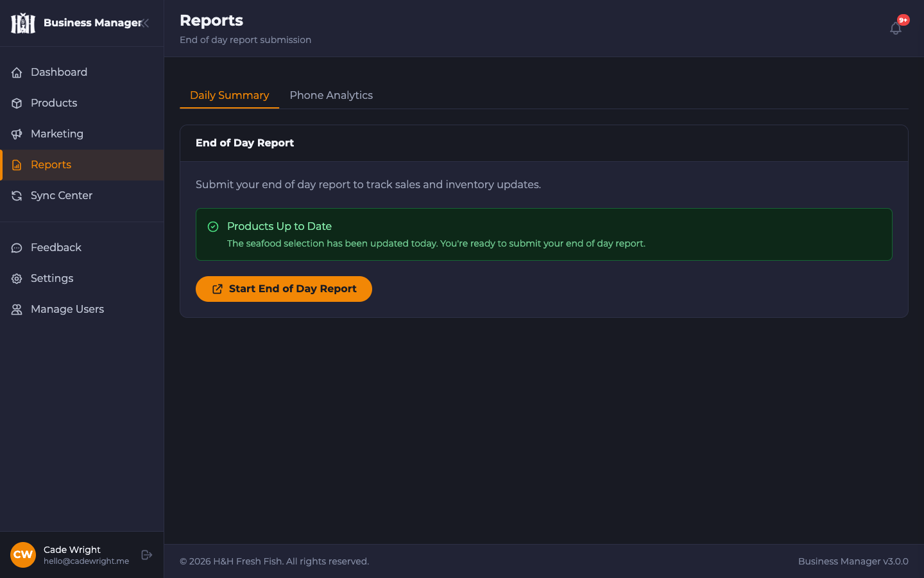
Task: Click the Products box icon
Action: [17, 103]
